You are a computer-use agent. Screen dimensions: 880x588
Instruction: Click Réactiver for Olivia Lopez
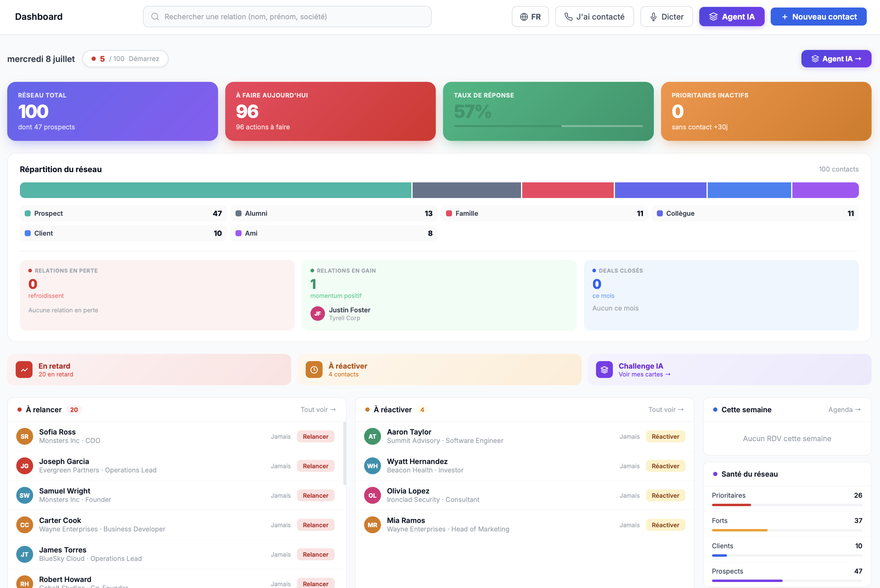[665, 495]
